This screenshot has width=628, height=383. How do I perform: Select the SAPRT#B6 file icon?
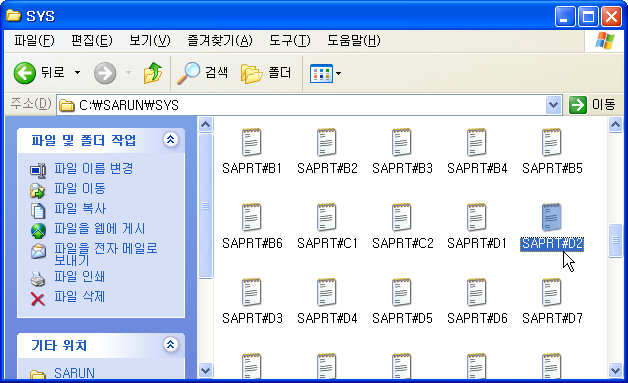click(x=252, y=217)
